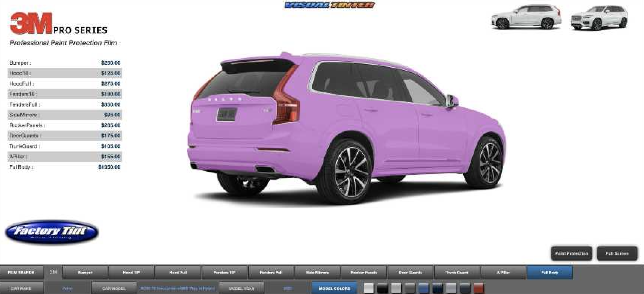Open the Film Brands selector
This screenshot has height=294, width=644.
(x=21, y=273)
